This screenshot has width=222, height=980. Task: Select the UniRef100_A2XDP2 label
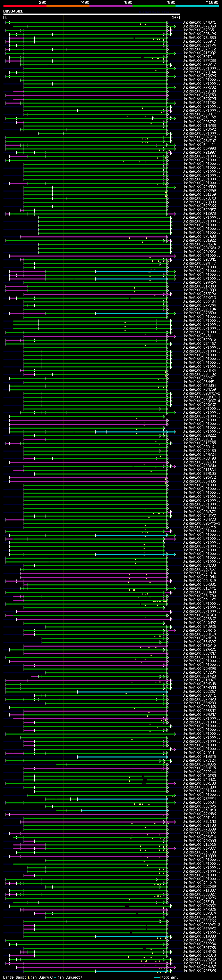199,833
